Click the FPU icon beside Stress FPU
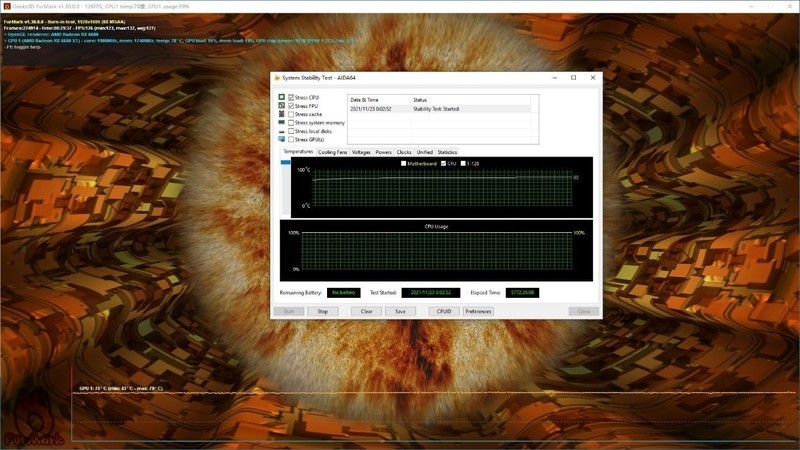The height and width of the screenshot is (450, 800). pyautogui.click(x=281, y=105)
